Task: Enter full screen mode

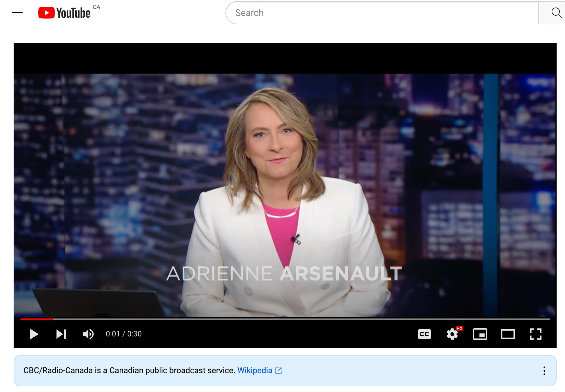Action: pos(535,334)
